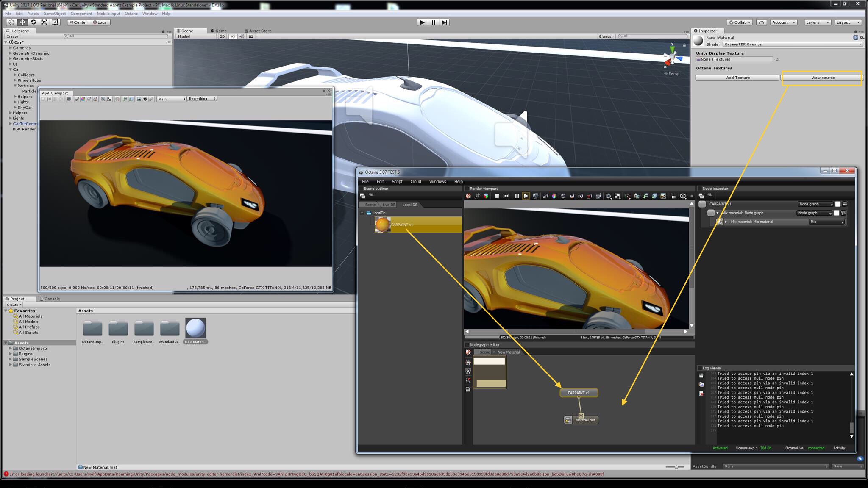The height and width of the screenshot is (488, 868).
Task: Click Octane restart render icon
Action: 506,196
